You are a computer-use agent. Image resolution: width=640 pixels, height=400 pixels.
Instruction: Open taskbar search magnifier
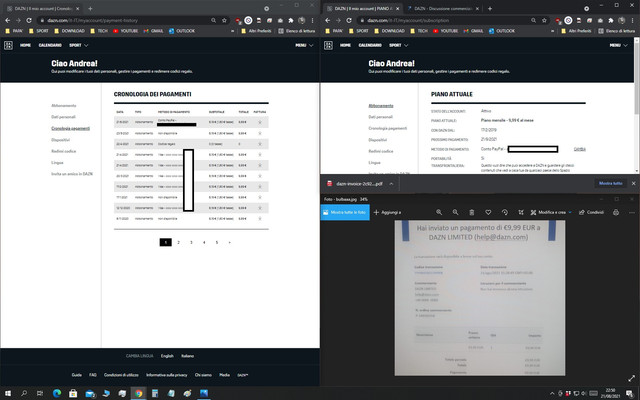pos(24,393)
